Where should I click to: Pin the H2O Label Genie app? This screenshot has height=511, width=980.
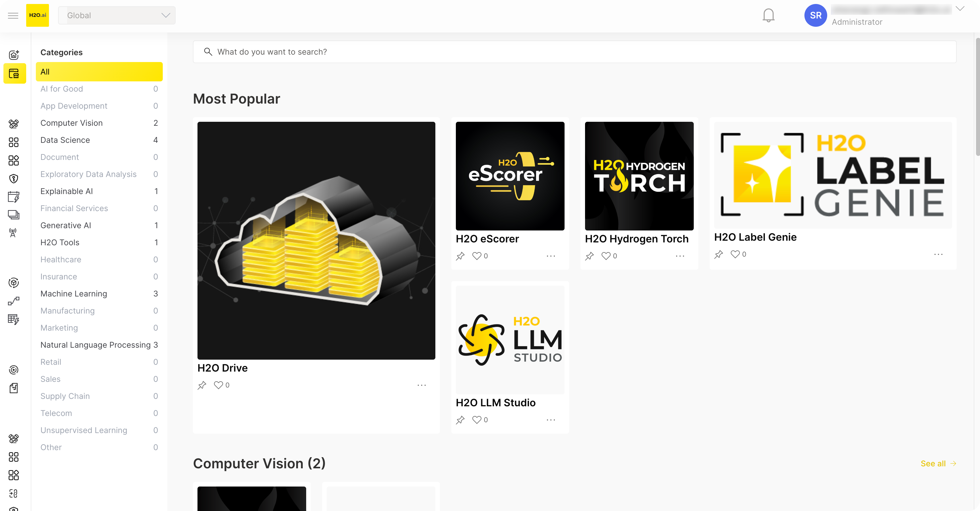pyautogui.click(x=719, y=254)
